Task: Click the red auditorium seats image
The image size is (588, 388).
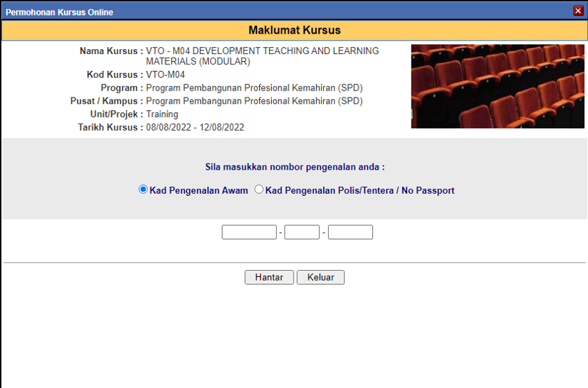Action: tap(498, 86)
